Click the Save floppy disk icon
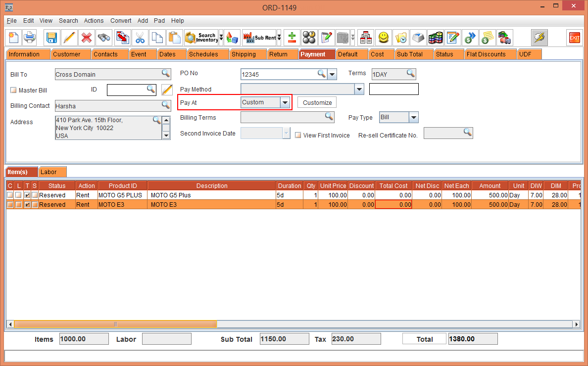 51,38
